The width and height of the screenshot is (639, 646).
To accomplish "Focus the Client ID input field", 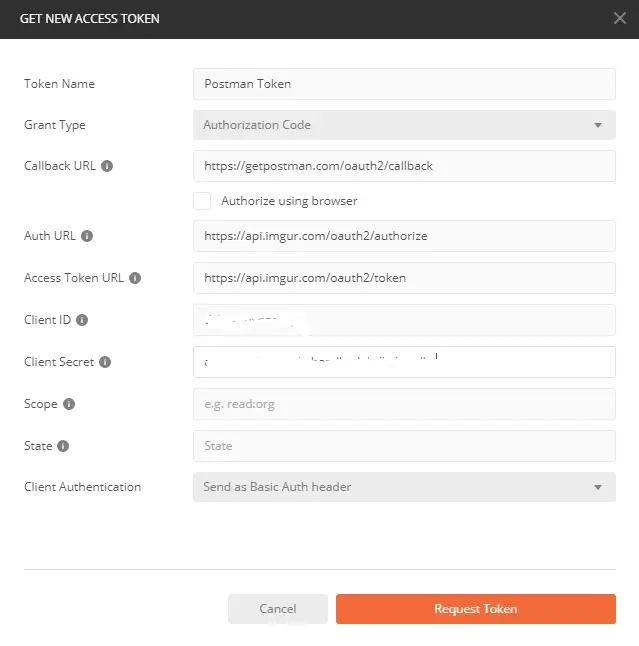I will coord(404,320).
